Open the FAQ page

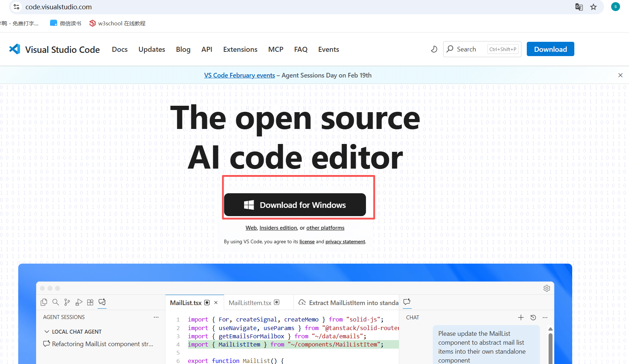pos(301,49)
